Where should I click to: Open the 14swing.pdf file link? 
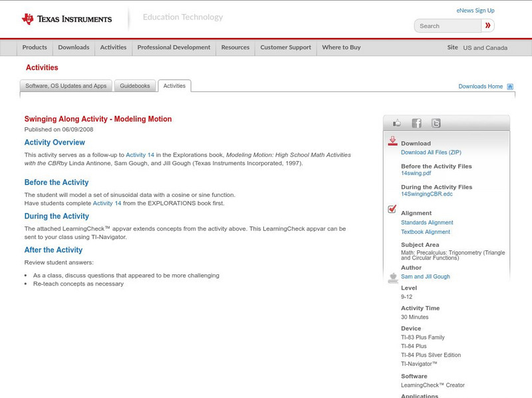[x=416, y=173]
